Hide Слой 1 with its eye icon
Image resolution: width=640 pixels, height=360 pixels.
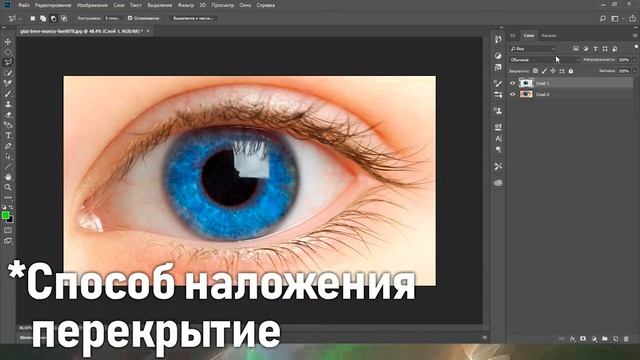[x=513, y=83]
